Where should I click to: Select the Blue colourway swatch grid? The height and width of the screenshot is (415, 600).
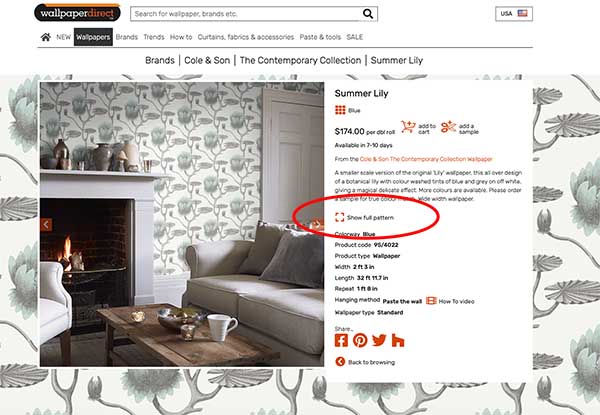click(340, 110)
